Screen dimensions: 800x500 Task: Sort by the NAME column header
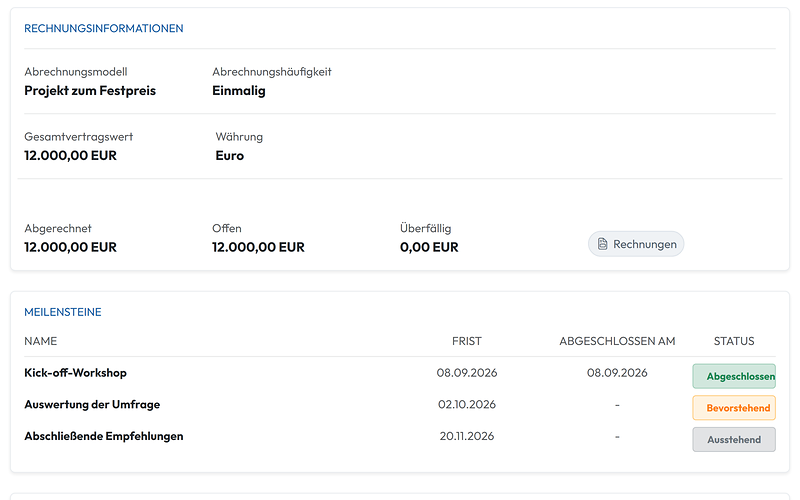tap(41, 341)
